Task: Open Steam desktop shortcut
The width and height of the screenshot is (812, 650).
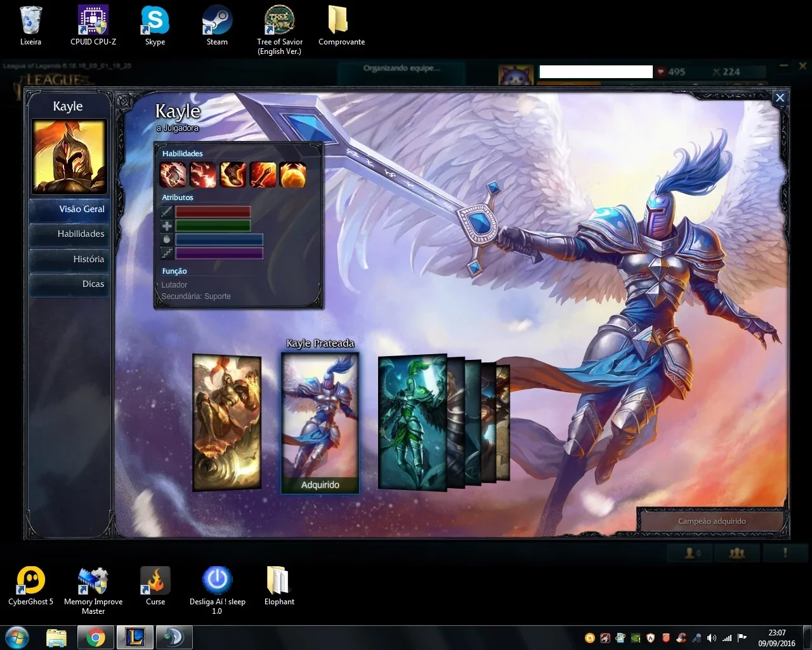Action: (217, 26)
